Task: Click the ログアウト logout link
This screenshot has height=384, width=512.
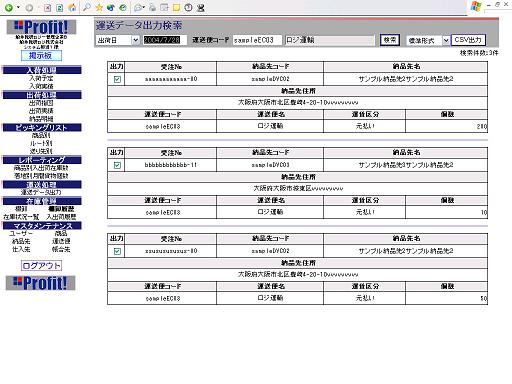Action: (41, 266)
